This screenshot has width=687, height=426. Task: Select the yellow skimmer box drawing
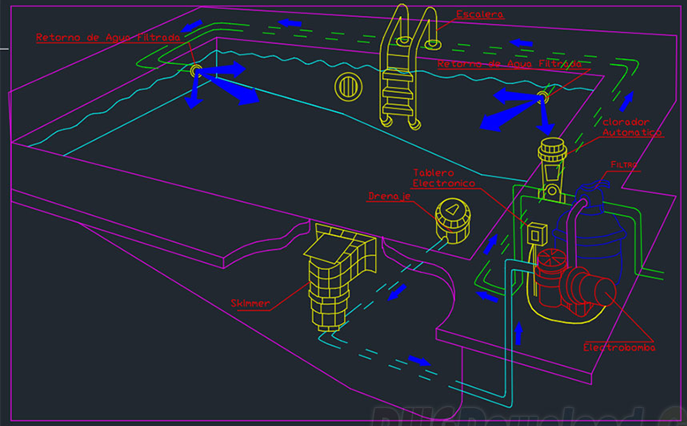click(340, 277)
